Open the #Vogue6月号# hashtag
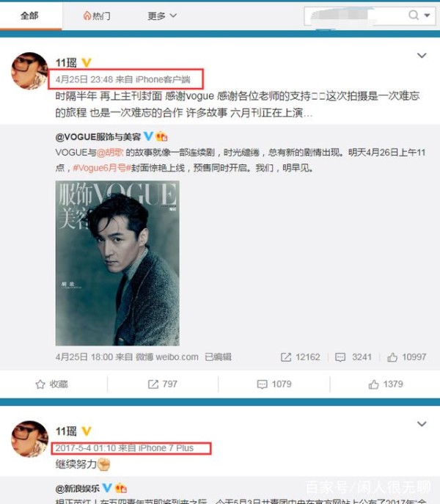 pyautogui.click(x=102, y=168)
